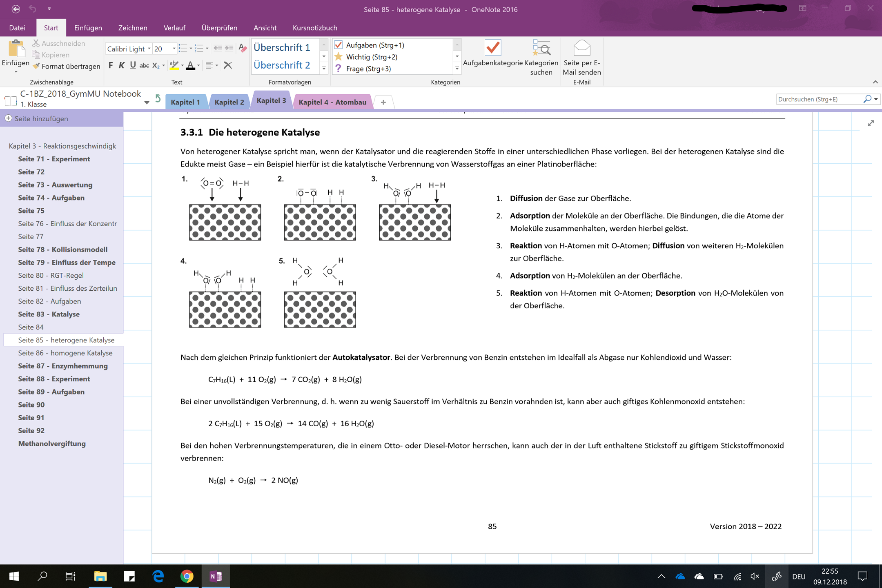Click the delete X icon in Text group
Screen dimensions: 882x588
pos(228,65)
